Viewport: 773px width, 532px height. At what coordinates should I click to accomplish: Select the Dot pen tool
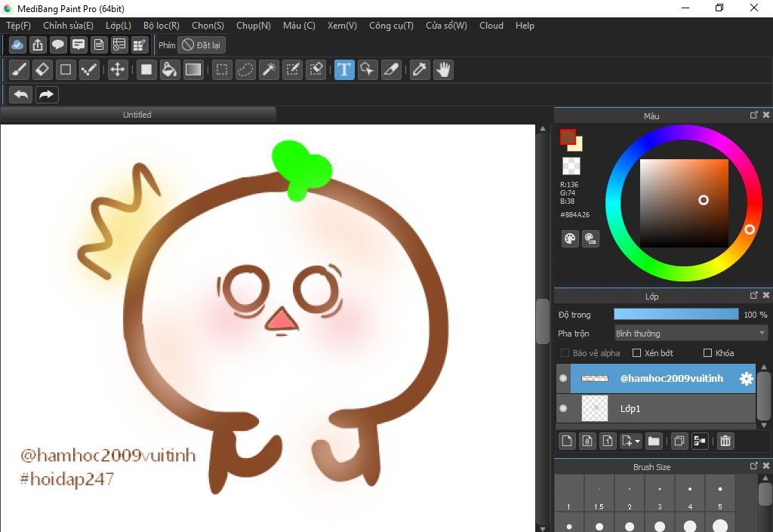coord(89,70)
